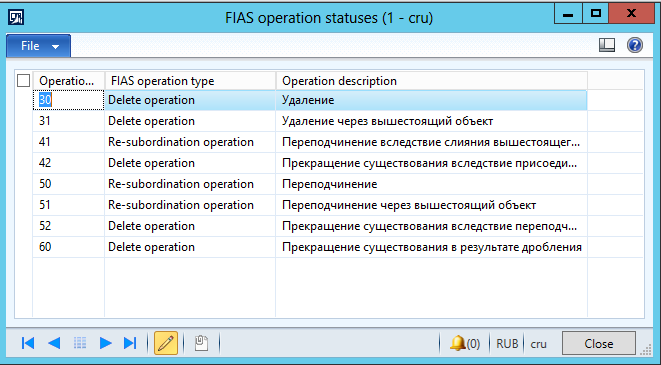Toggle the grid view icon
661x365 pixels.
[80, 343]
